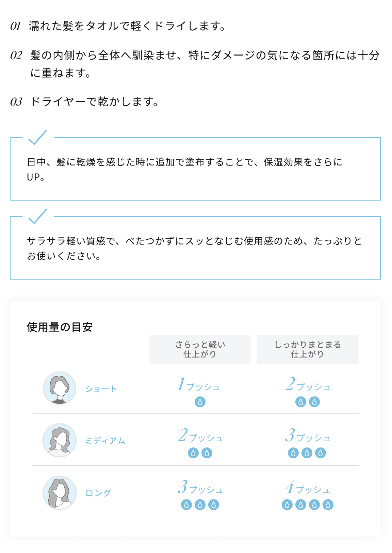
Task: Select the しっかりまとまる仕上がり column header
Action: [308, 349]
